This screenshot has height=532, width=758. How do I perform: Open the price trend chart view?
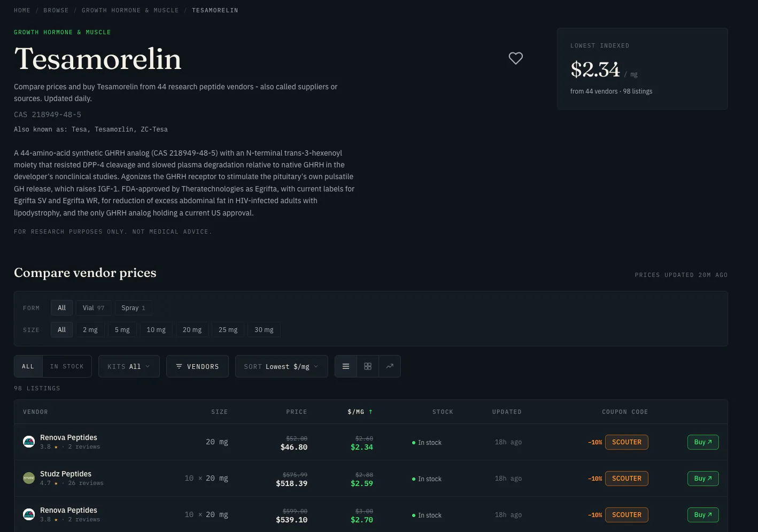click(390, 366)
